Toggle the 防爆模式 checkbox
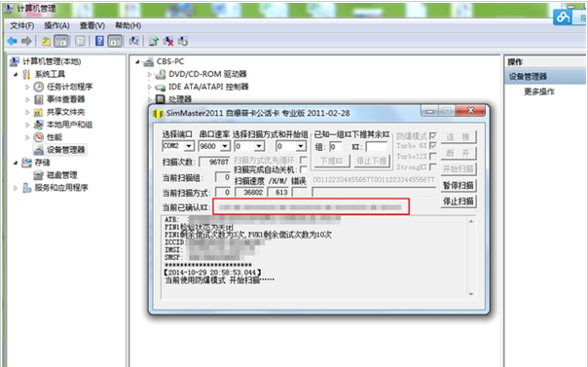 [432, 135]
